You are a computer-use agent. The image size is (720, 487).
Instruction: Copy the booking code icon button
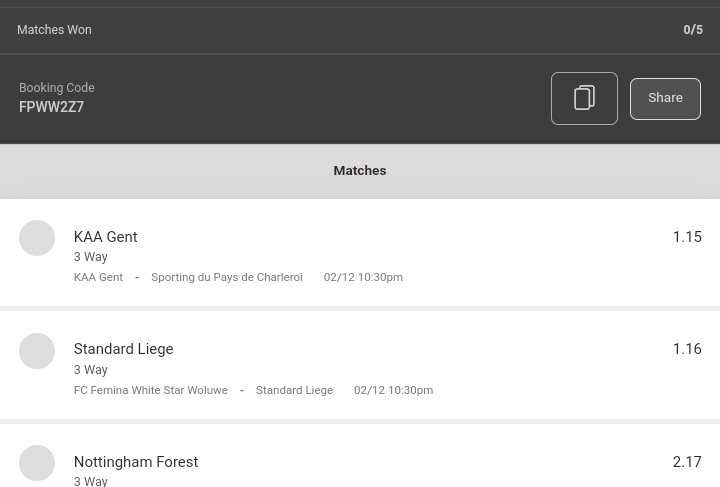pyautogui.click(x=584, y=98)
